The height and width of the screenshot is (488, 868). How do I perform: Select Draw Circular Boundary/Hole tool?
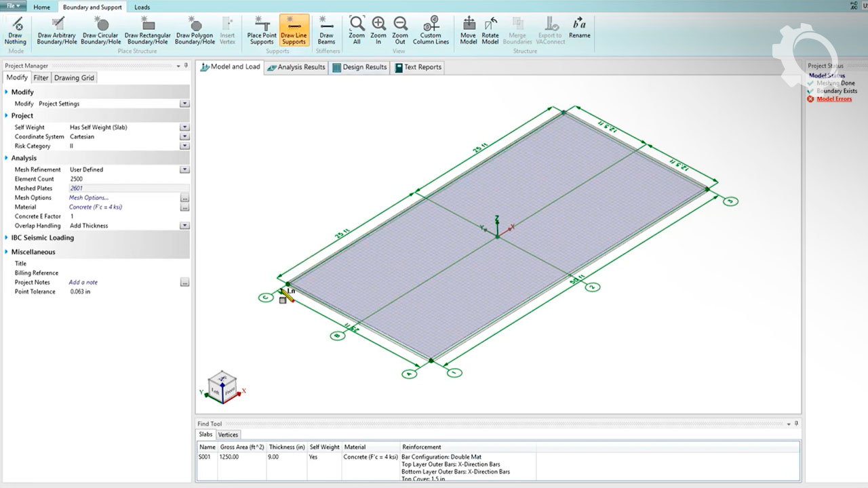click(100, 30)
